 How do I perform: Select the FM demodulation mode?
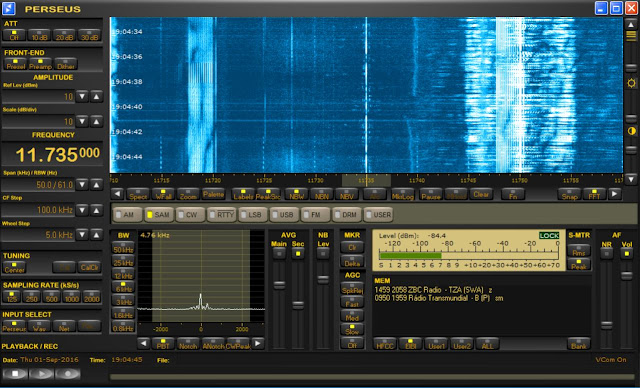point(316,215)
